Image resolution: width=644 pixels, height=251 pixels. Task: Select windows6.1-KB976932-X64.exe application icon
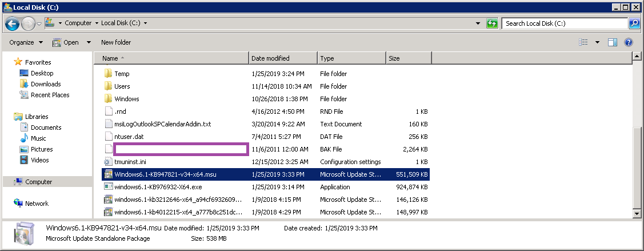coord(108,187)
